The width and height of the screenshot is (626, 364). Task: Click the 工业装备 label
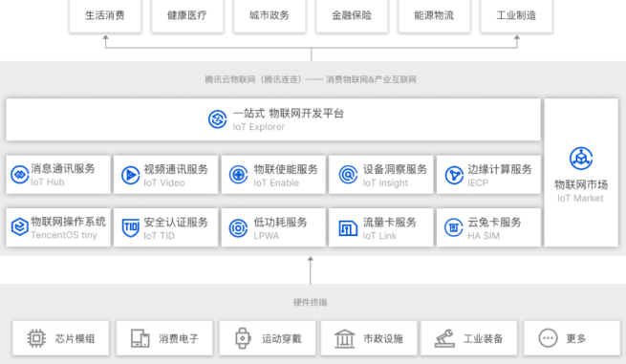click(x=483, y=339)
